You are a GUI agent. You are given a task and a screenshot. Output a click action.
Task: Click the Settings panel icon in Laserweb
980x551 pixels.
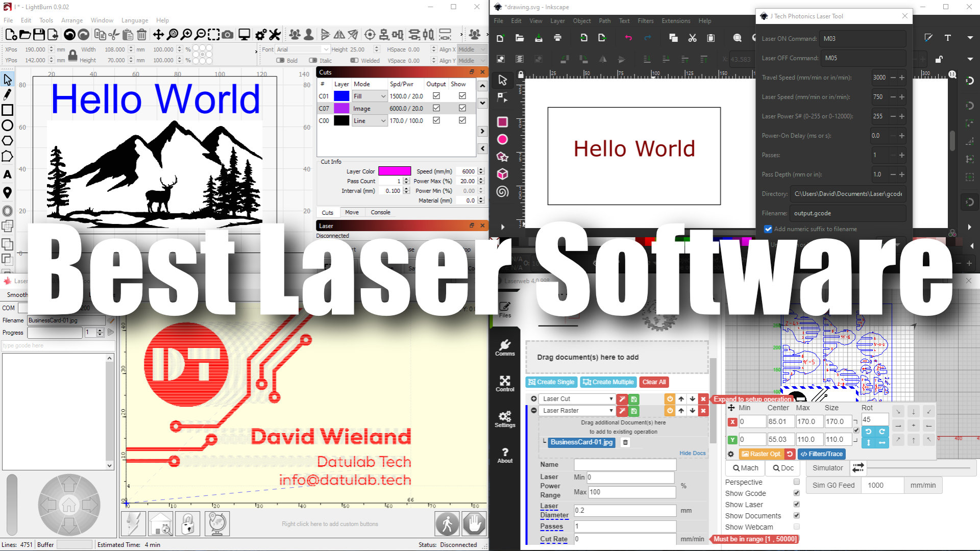pos(504,420)
